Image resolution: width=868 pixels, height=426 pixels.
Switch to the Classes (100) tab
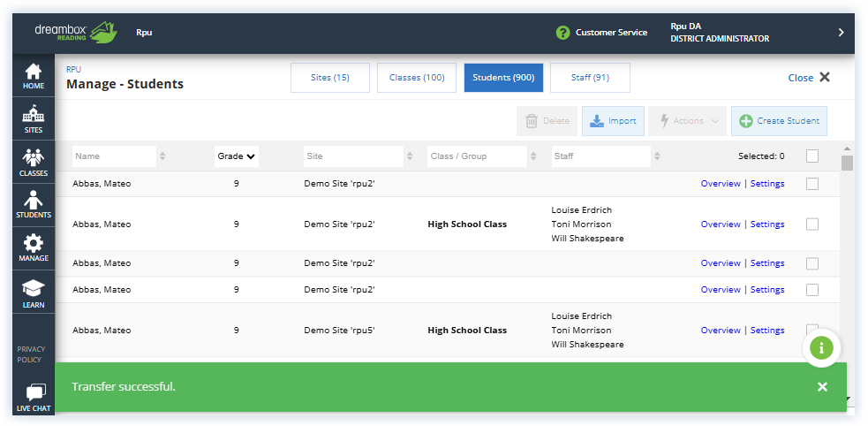(417, 78)
